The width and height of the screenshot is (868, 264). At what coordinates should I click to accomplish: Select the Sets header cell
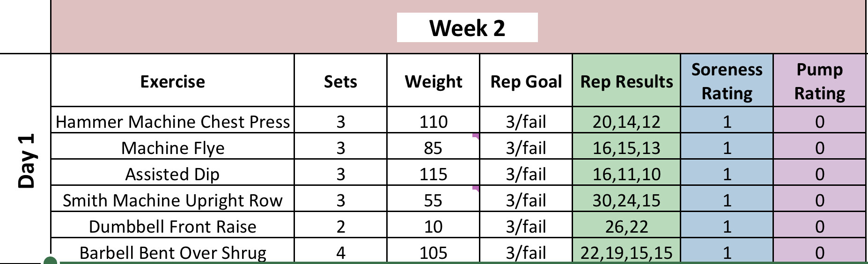point(340,81)
